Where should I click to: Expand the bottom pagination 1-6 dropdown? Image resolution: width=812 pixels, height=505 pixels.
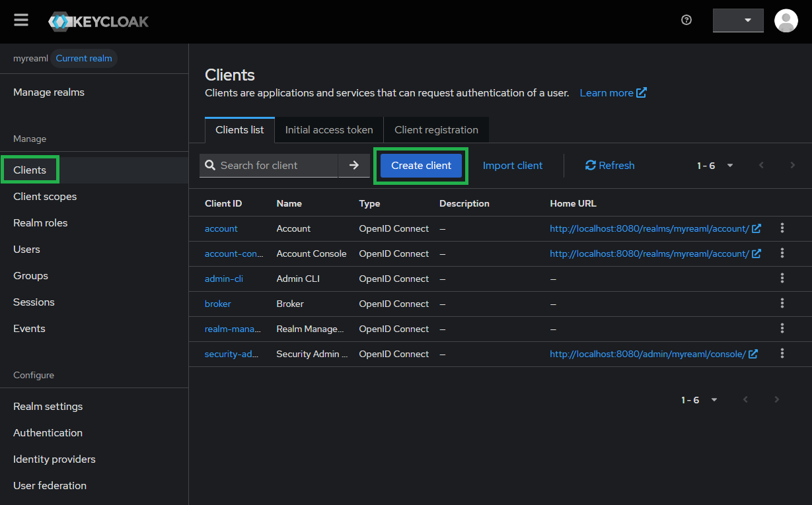click(x=700, y=400)
